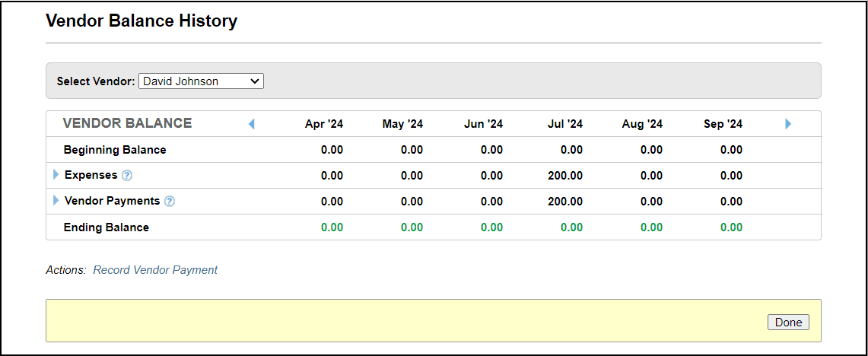Open the Select Vendor dropdown
Viewport: 868px width, 356px height.
[201, 81]
